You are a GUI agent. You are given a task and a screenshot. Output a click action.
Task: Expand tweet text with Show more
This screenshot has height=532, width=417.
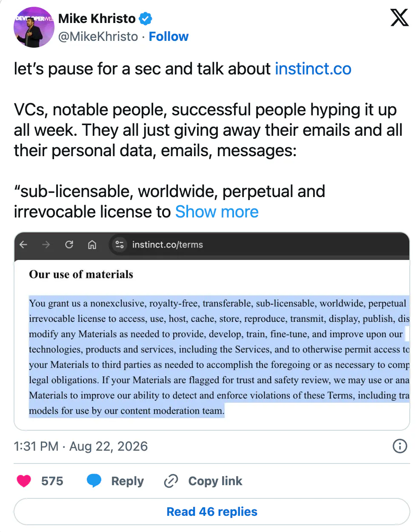pyautogui.click(x=217, y=212)
